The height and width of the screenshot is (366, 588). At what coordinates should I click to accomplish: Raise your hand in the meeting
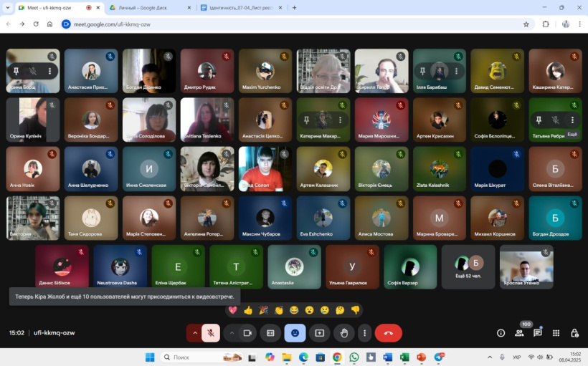[344, 333]
